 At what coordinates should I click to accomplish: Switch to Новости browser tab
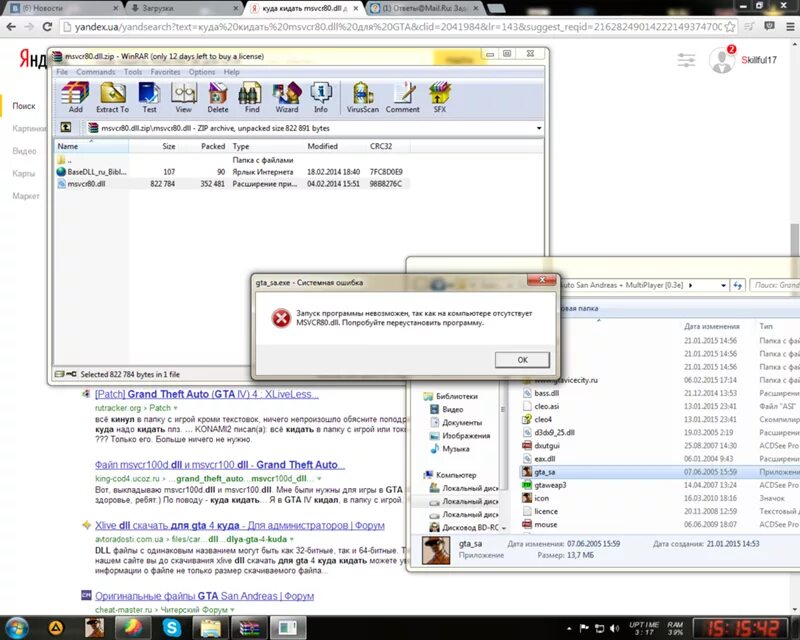[x=64, y=8]
